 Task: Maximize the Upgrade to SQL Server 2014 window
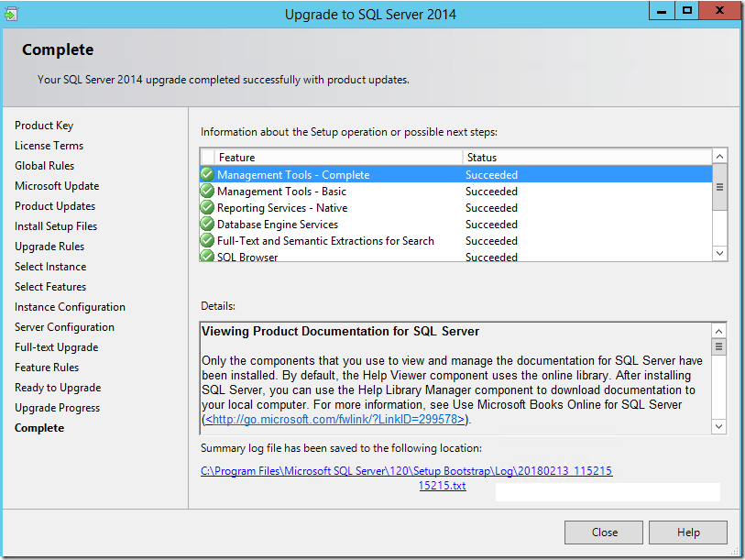coord(687,10)
